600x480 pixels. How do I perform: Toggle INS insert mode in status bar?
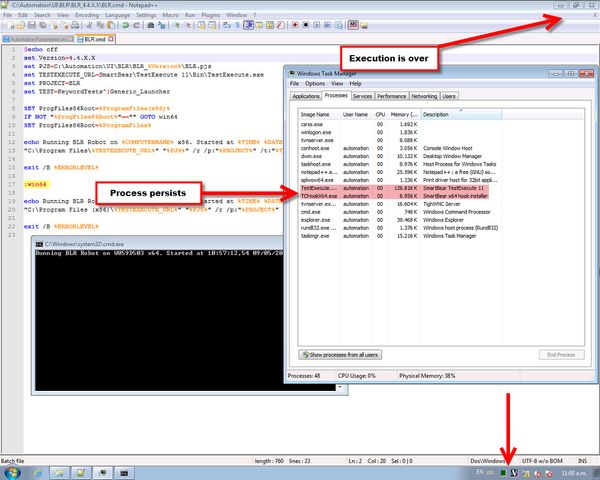(583, 459)
